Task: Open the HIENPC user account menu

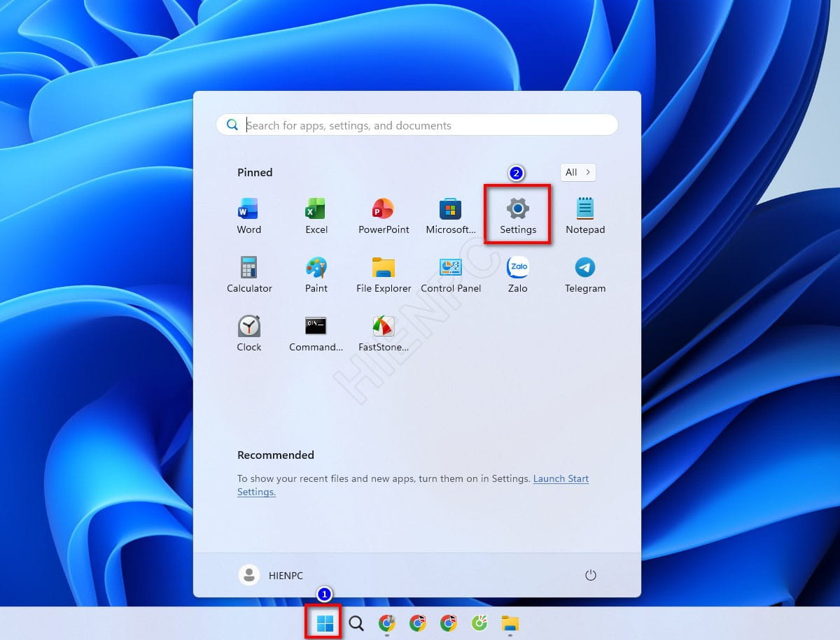Action: point(271,575)
